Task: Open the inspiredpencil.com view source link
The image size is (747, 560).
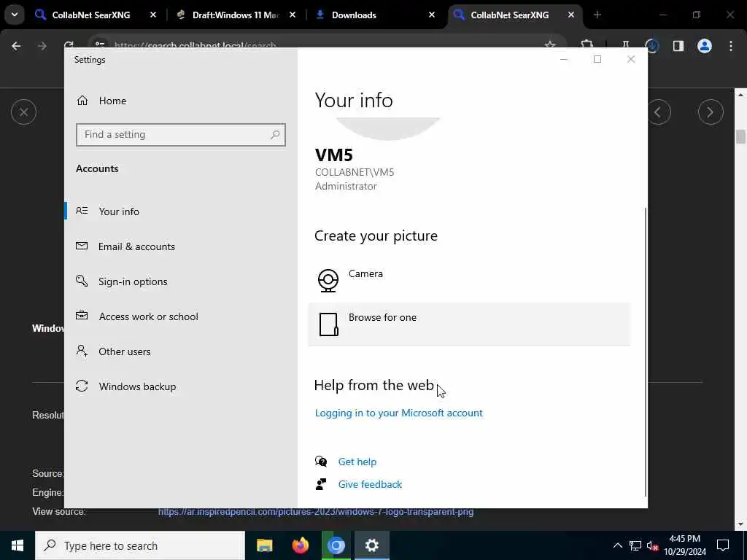Action: 316,512
